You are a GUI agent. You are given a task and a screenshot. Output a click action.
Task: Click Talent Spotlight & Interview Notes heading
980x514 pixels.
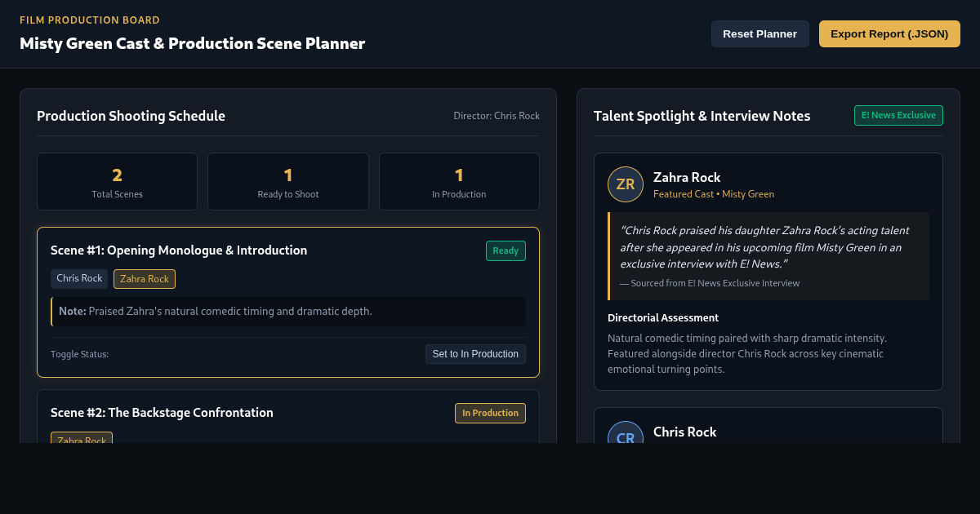tap(702, 116)
